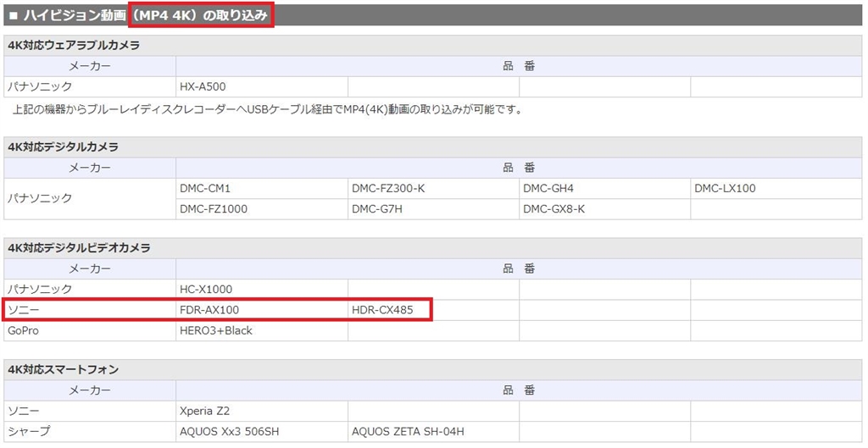Select the 4K対応デジタルビデオカメラ section title

(x=79, y=248)
